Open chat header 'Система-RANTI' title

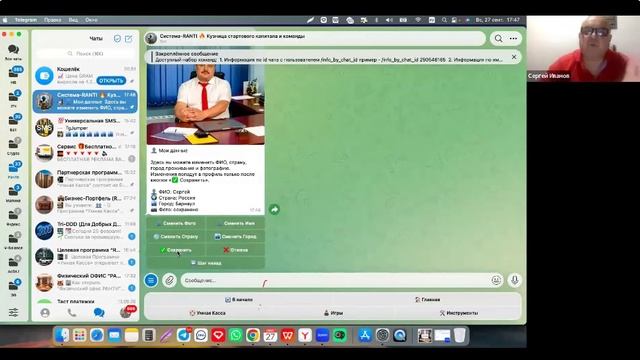232,36
